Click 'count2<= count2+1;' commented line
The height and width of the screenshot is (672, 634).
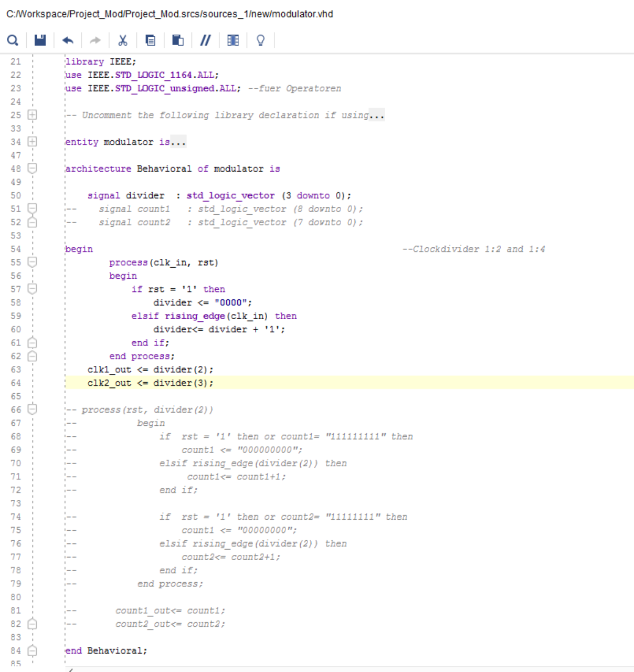(x=231, y=557)
